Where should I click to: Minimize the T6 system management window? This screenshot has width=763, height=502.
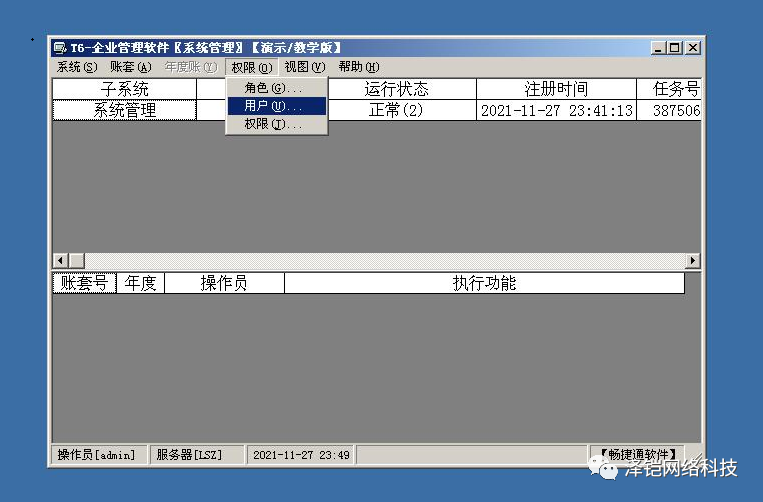click(658, 48)
